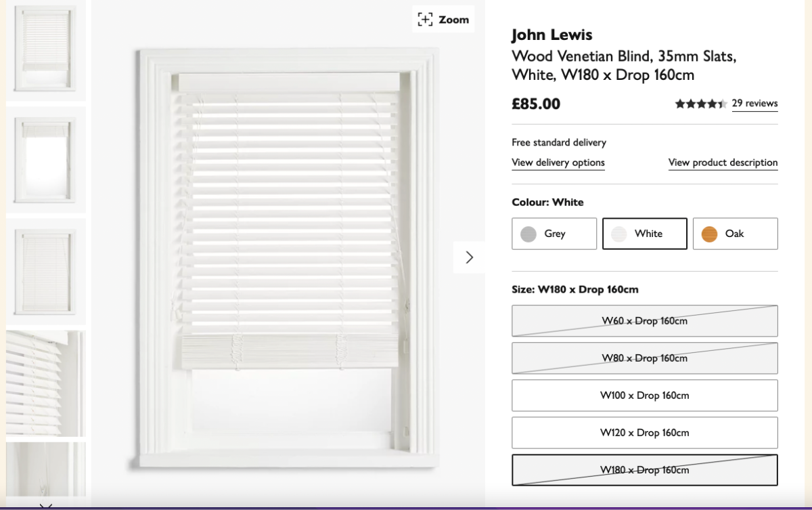Select size W100 x Drop 160cm

click(645, 396)
